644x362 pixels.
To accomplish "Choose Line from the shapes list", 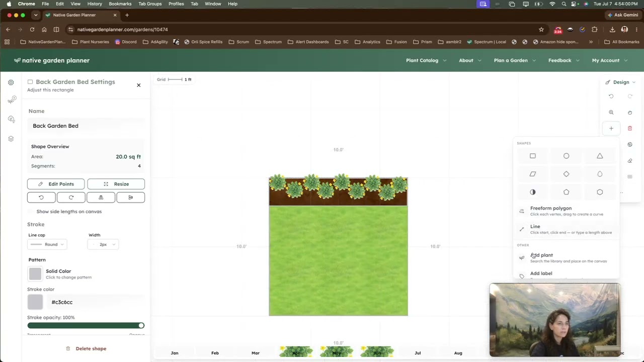I will pyautogui.click(x=566, y=229).
